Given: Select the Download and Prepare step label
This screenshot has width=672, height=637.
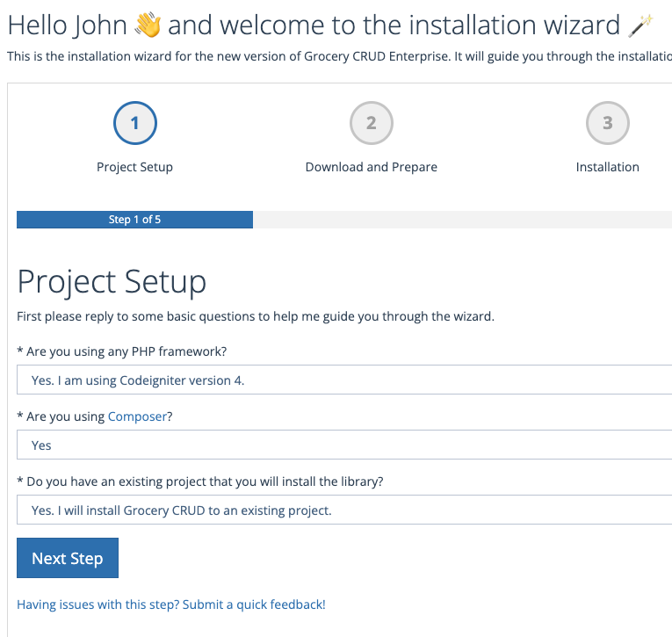Looking at the screenshot, I should (x=372, y=167).
